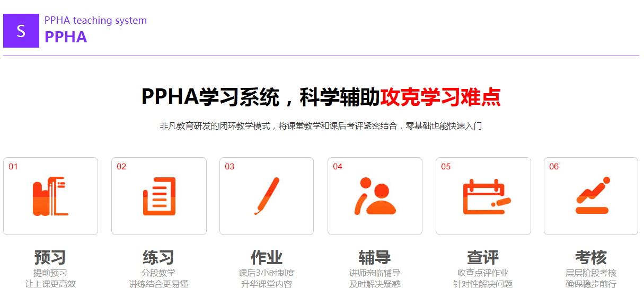
Task: Click the 确保稳步前行 description line
Action: pos(591,284)
